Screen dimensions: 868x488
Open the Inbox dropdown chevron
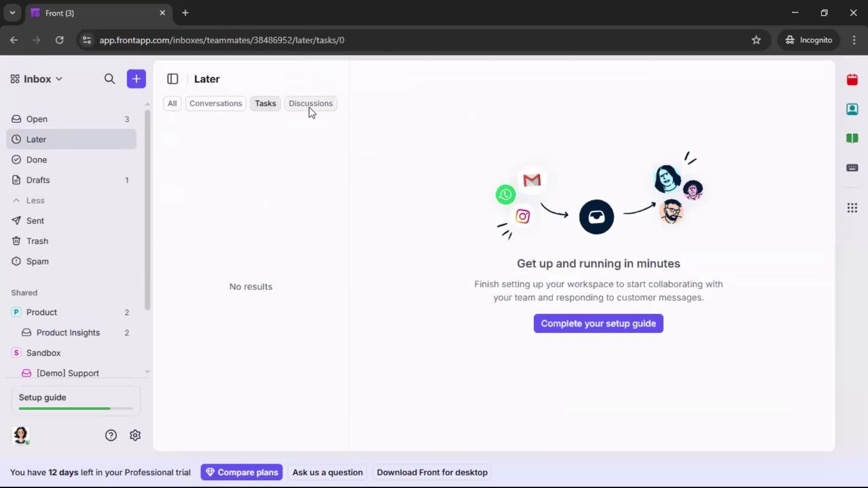tap(59, 79)
